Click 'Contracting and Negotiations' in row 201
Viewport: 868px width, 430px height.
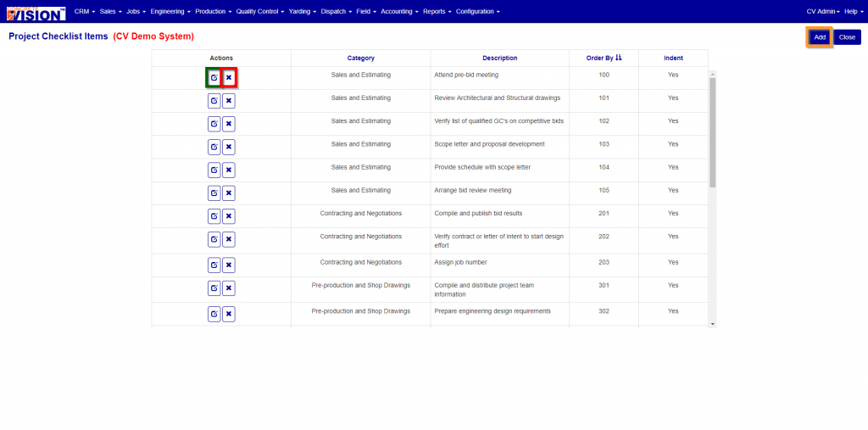pos(361,214)
